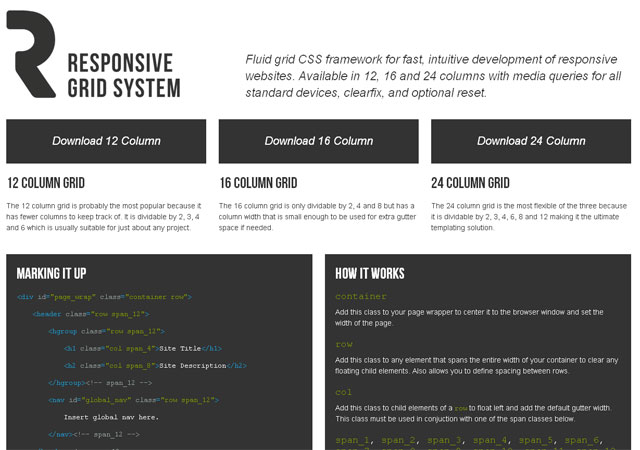Click the How It Works heading
Image resolution: width=640 pixels, height=450 pixels.
(370, 274)
